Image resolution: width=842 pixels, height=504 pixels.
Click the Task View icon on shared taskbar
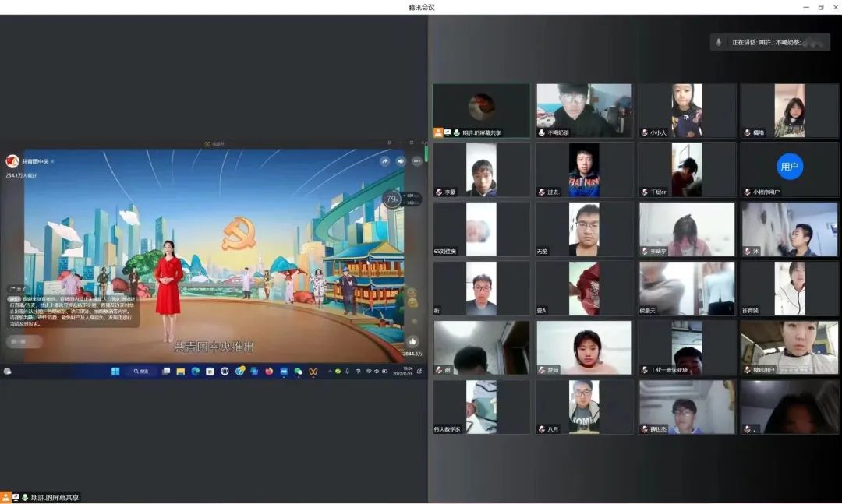(166, 372)
